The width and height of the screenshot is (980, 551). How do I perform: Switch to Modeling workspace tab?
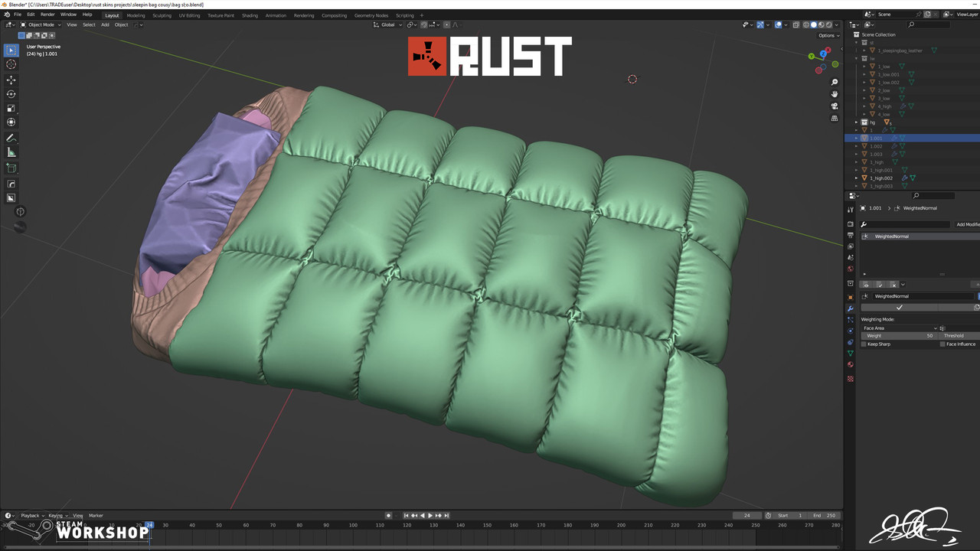coord(136,15)
